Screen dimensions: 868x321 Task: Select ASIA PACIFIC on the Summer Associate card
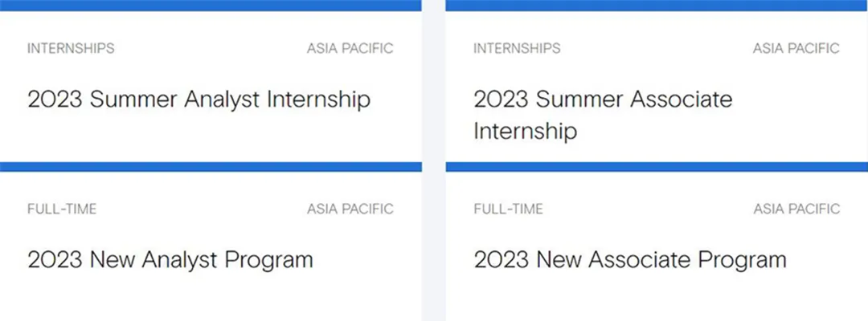[796, 49]
